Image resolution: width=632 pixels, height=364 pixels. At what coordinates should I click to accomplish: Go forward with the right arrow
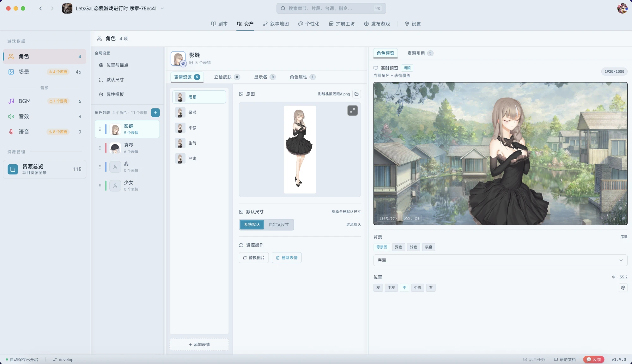pyautogui.click(x=52, y=9)
